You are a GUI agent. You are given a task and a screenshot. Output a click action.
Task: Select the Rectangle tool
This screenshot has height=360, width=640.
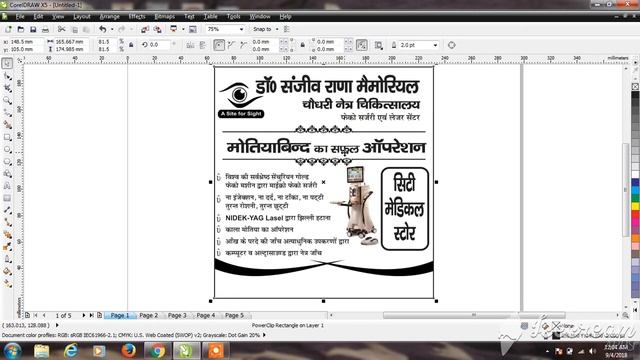click(7, 137)
